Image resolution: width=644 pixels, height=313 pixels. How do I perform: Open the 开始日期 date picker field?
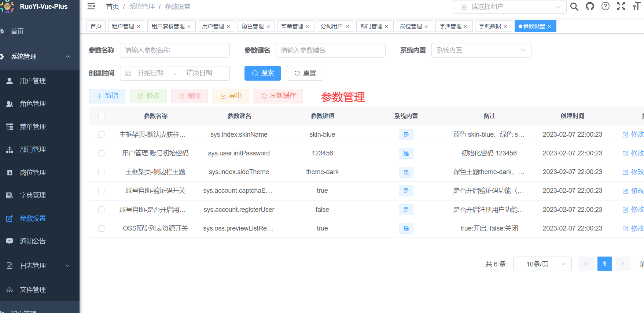pyautogui.click(x=151, y=73)
